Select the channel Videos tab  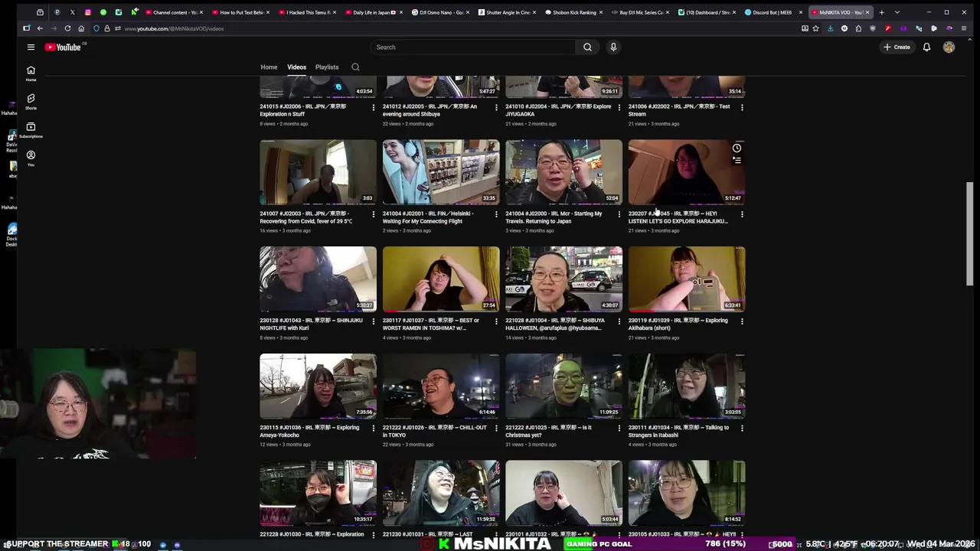tap(296, 67)
